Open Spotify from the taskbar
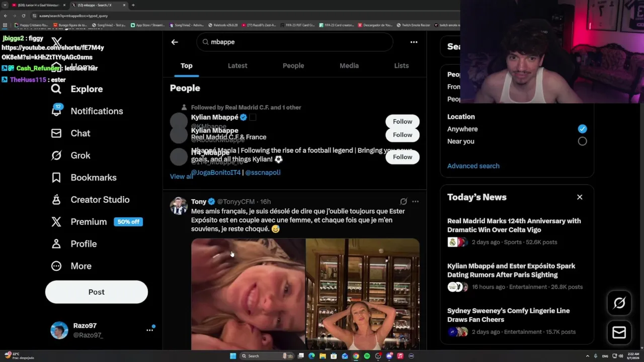 coord(367,356)
